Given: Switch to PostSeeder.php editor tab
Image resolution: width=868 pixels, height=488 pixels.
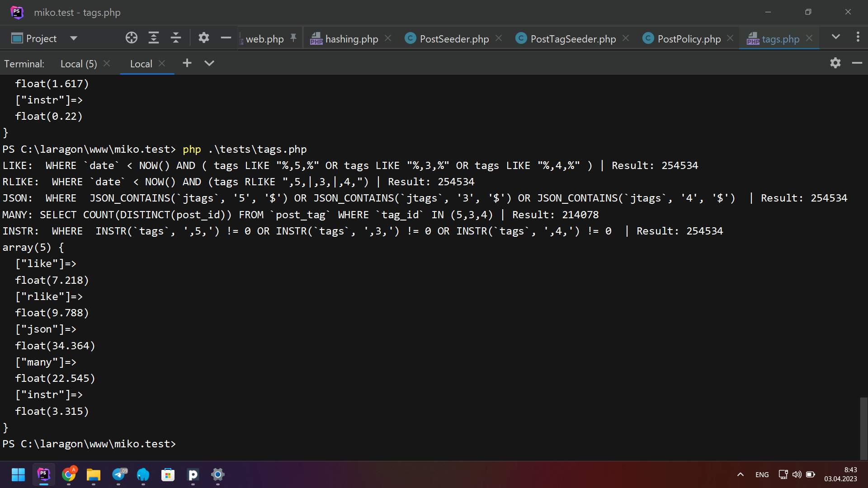Looking at the screenshot, I should (454, 39).
